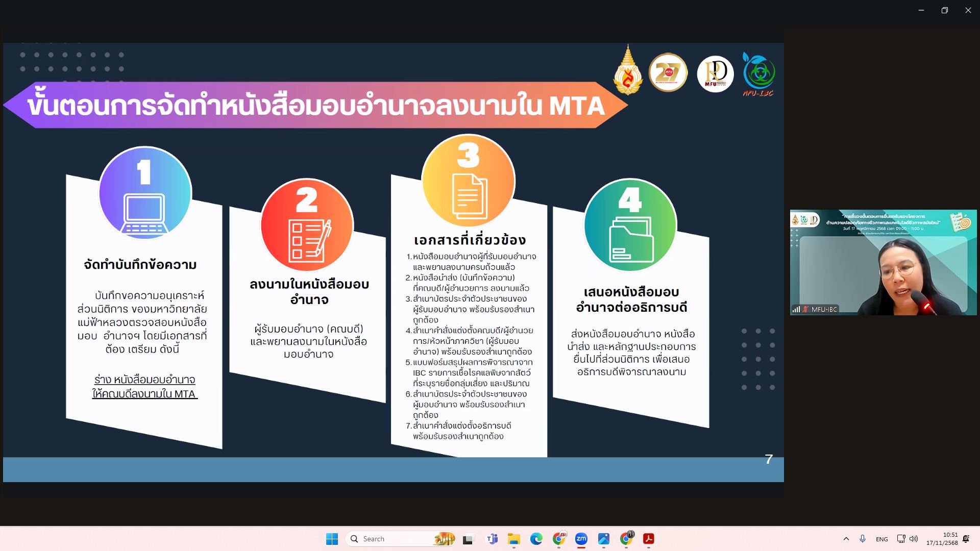Toggle do-not-disturb notification bell icon
The height and width of the screenshot is (551, 980).
tap(966, 539)
